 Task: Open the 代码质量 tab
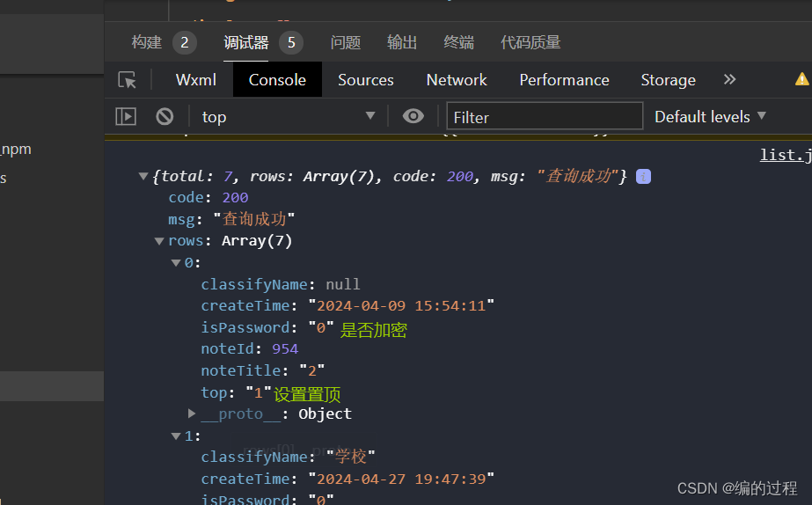pos(530,42)
